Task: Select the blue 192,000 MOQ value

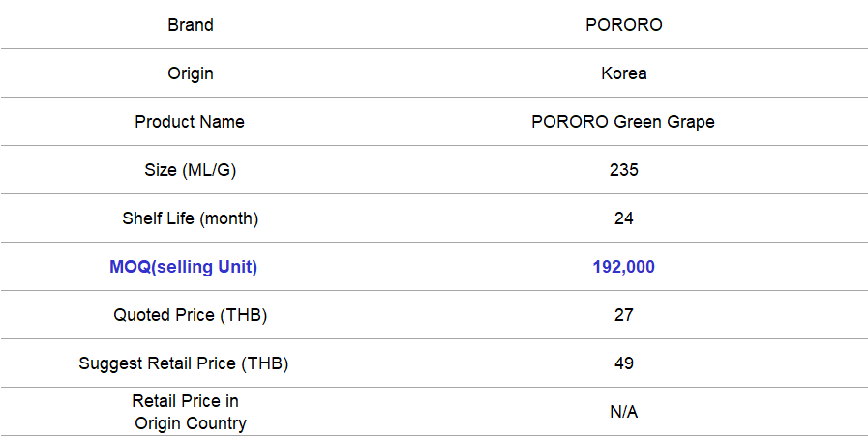Action: 624,267
